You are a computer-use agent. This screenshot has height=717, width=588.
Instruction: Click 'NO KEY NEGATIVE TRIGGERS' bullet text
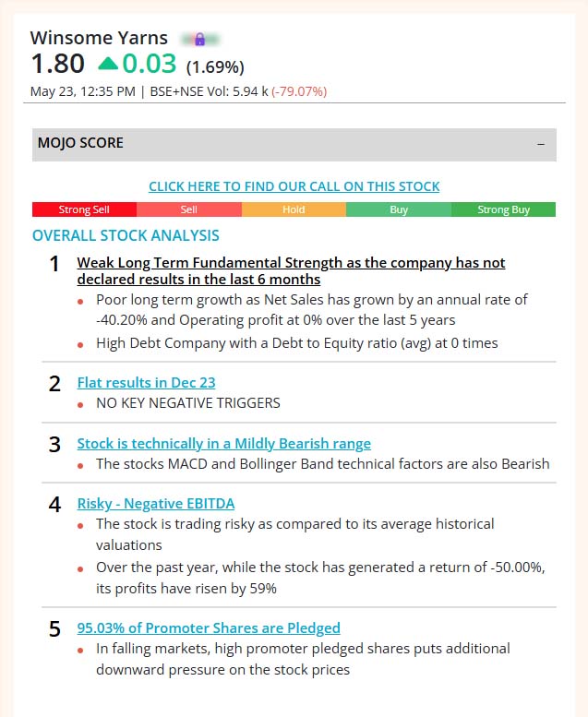[188, 403]
